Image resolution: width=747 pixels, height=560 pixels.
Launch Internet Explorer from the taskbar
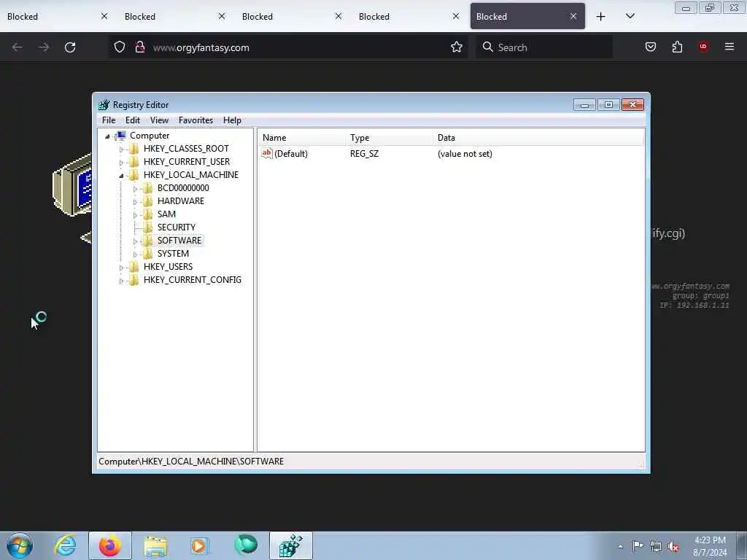point(65,545)
